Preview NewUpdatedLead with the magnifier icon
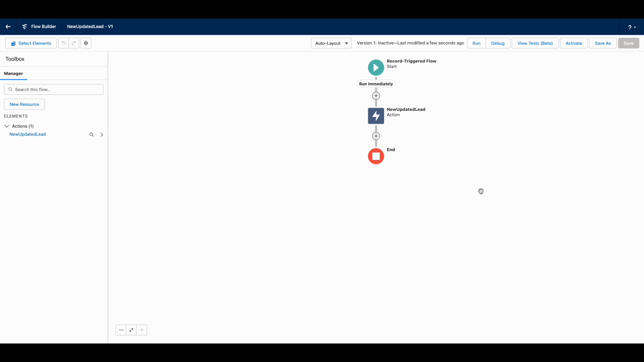 (x=91, y=135)
